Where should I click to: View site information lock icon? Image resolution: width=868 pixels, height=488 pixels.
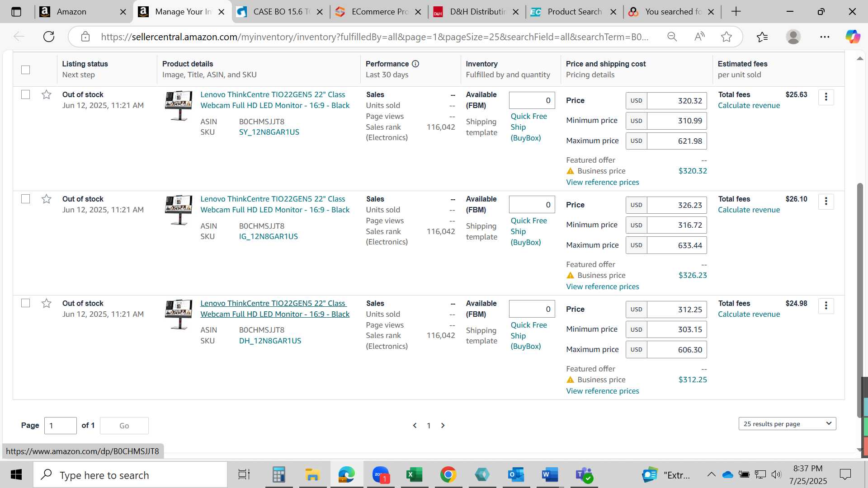tap(85, 37)
